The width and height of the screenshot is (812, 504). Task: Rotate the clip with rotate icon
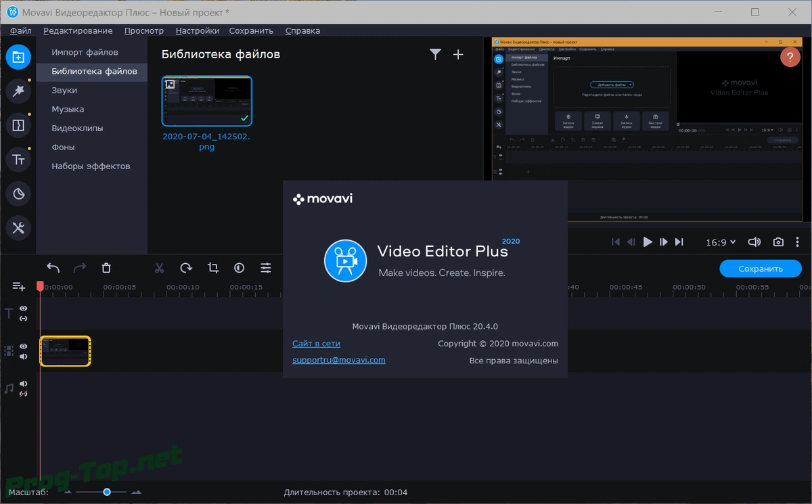pos(186,268)
